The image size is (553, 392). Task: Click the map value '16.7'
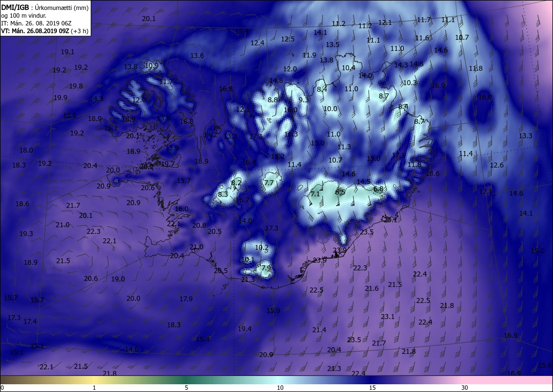(243, 200)
